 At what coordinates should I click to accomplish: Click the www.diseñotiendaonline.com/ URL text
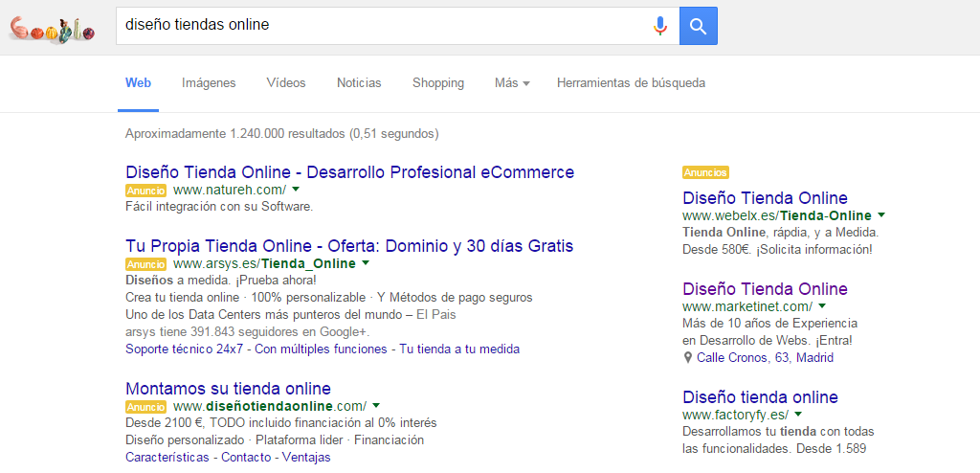click(270, 405)
